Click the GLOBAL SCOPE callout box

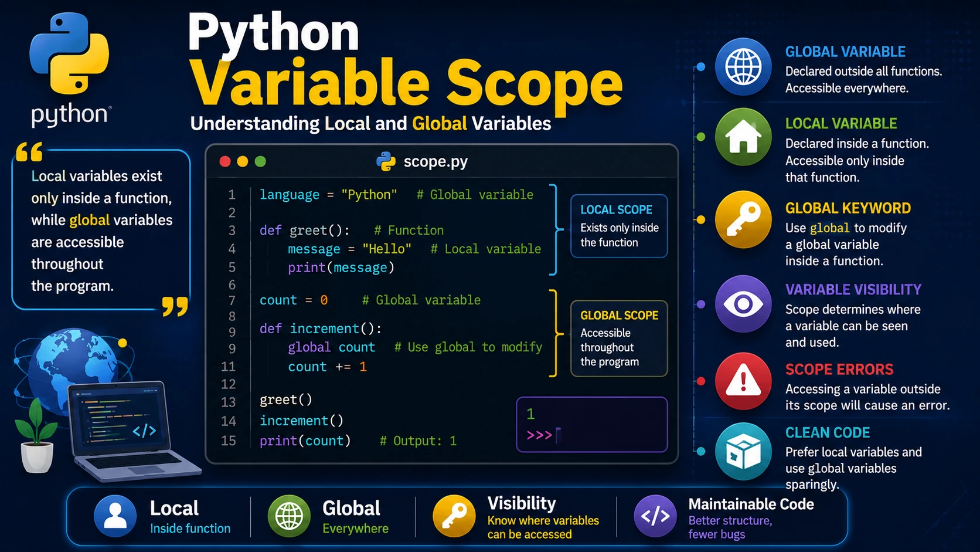tap(619, 338)
